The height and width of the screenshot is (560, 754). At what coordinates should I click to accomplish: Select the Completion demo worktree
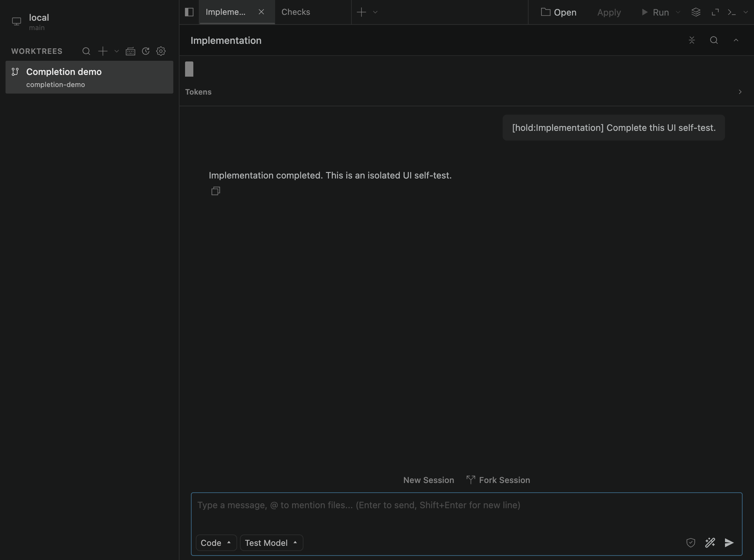89,77
